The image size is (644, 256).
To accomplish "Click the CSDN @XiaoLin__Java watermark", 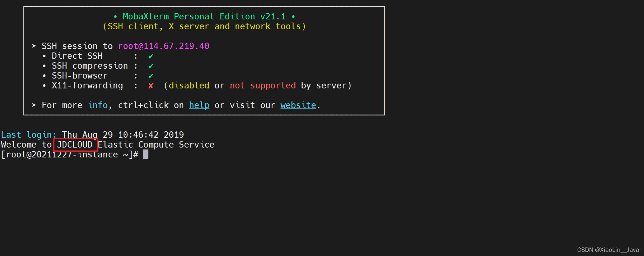I will click(x=608, y=250).
